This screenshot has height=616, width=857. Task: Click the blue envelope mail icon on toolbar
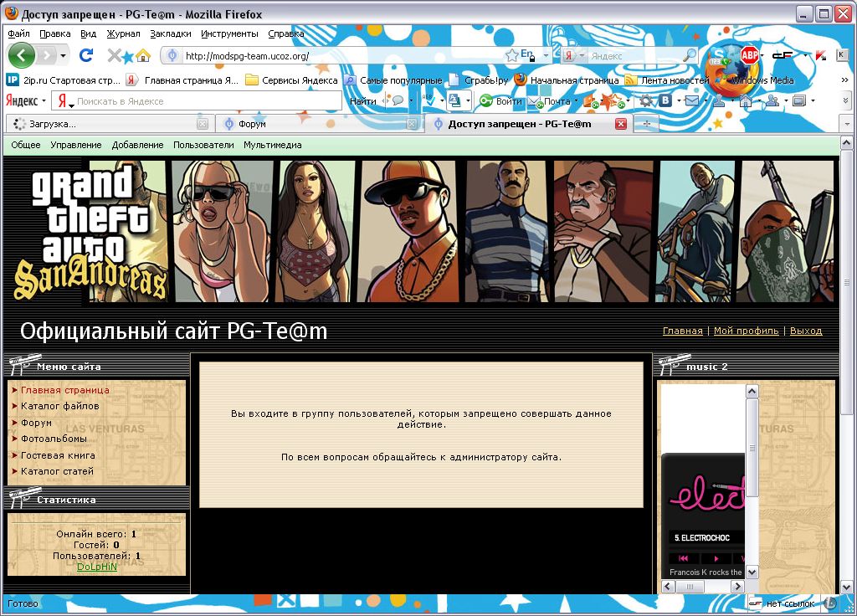tap(692, 101)
